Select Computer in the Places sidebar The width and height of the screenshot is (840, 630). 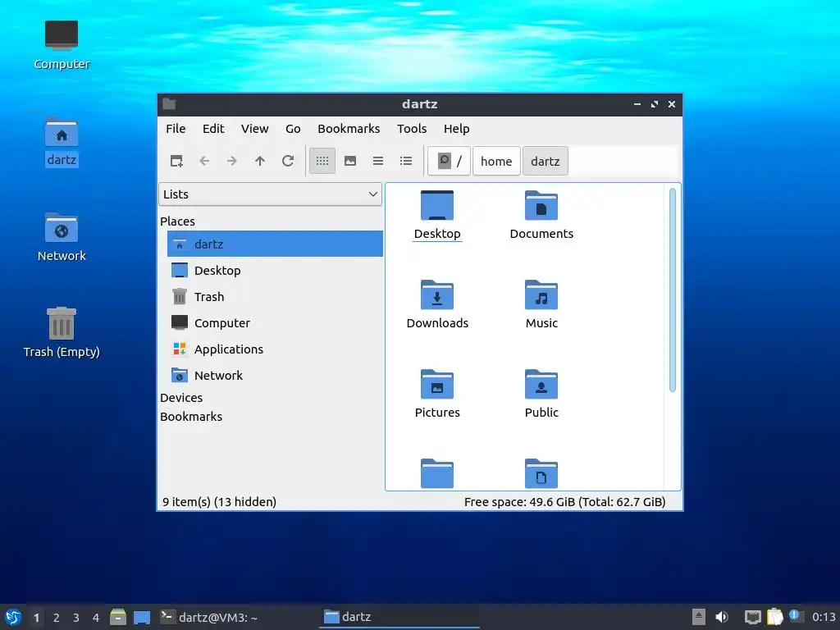(x=275, y=322)
